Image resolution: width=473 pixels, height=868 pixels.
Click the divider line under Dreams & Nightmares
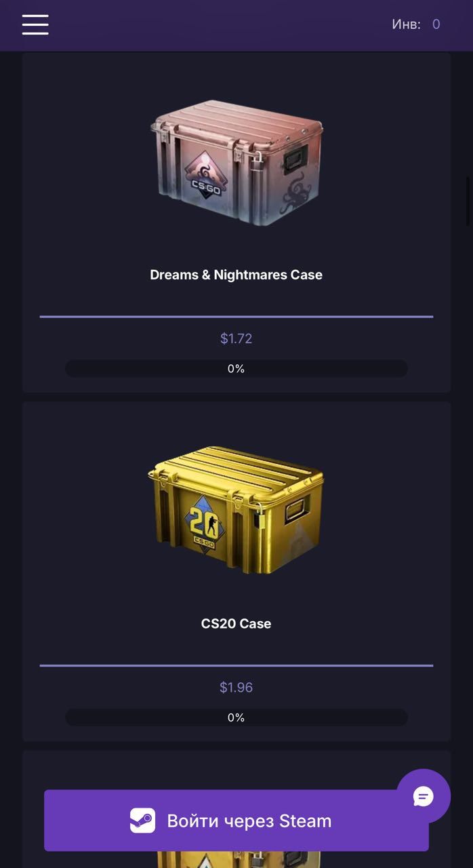click(x=236, y=317)
